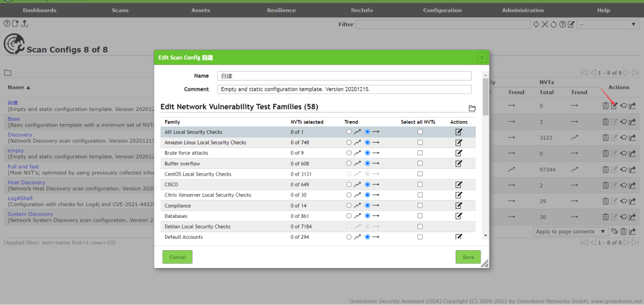Open the Configuration menu
The width and height of the screenshot is (644, 305).
point(442,10)
